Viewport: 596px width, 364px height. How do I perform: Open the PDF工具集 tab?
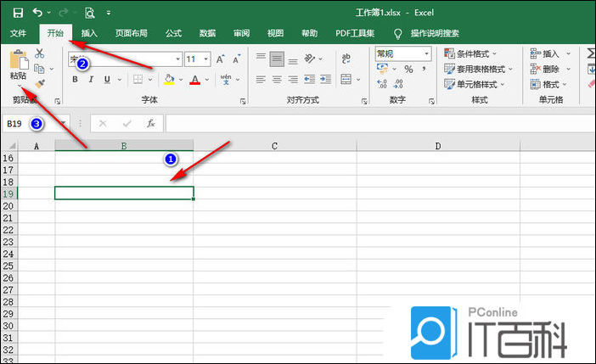[x=355, y=33]
